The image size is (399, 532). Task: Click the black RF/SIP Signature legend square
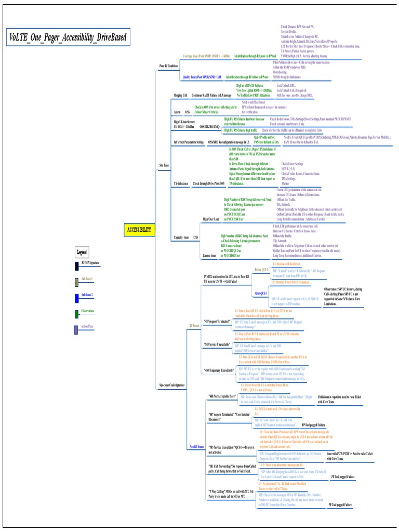coord(77,266)
